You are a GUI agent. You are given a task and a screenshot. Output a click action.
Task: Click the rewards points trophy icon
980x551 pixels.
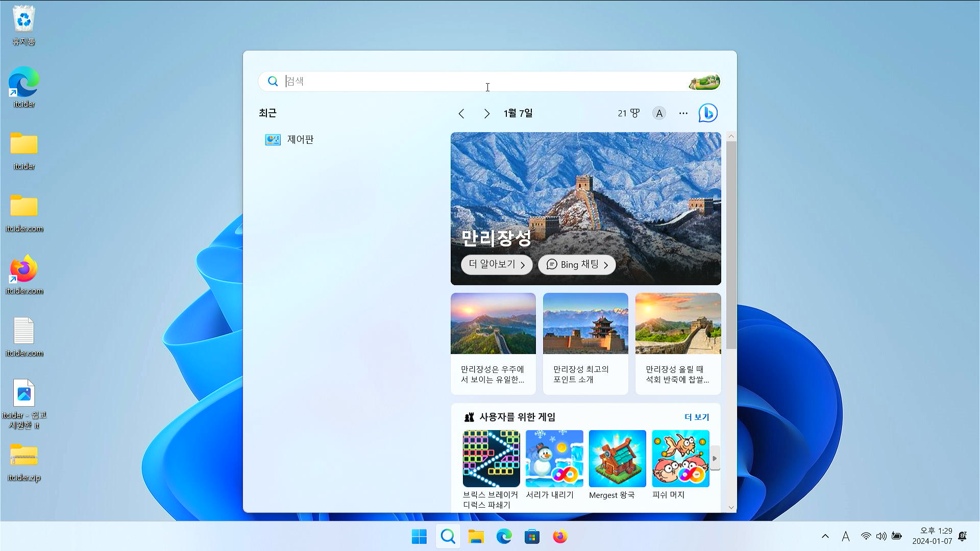[x=634, y=113]
